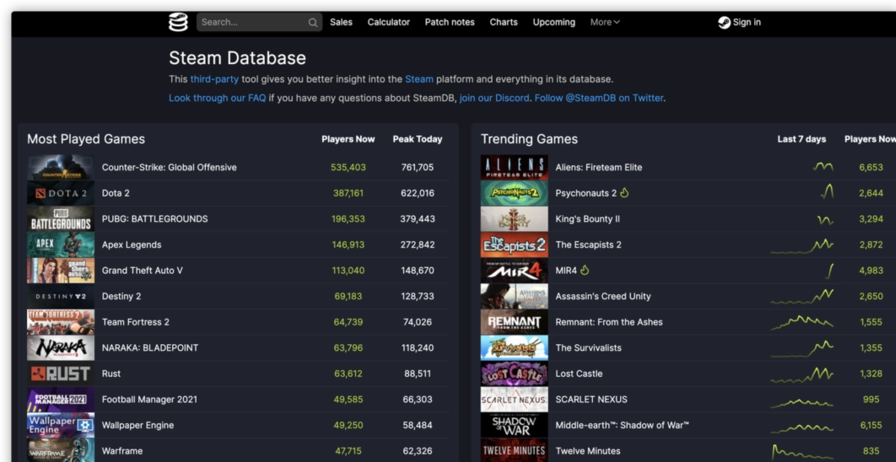Open the Twelve Minutes title

coord(588,451)
